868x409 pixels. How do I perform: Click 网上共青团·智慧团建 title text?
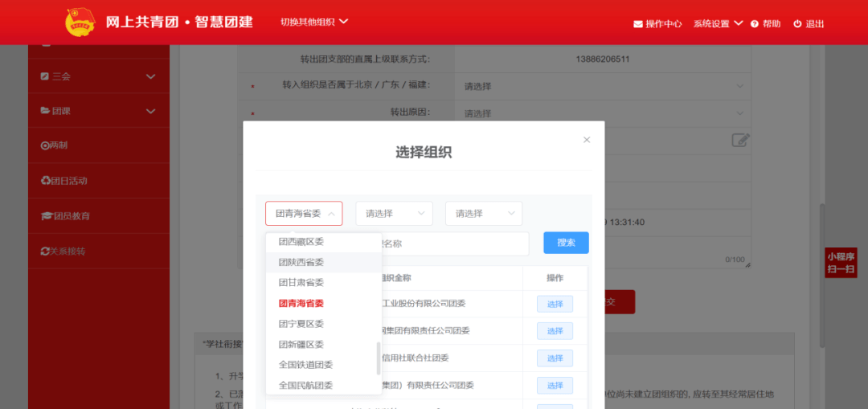click(179, 22)
